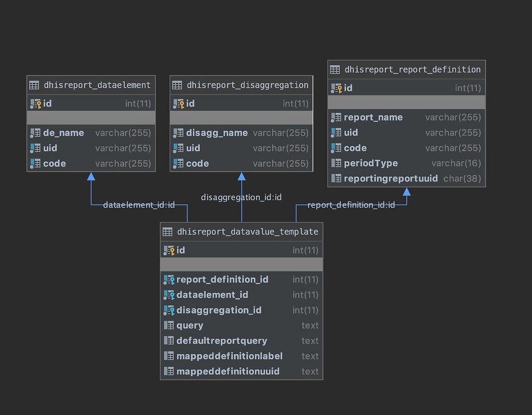Select the golden key icon beside id in dhisreport_dataelement
The width and height of the screenshot is (532, 415).
click(x=35, y=103)
